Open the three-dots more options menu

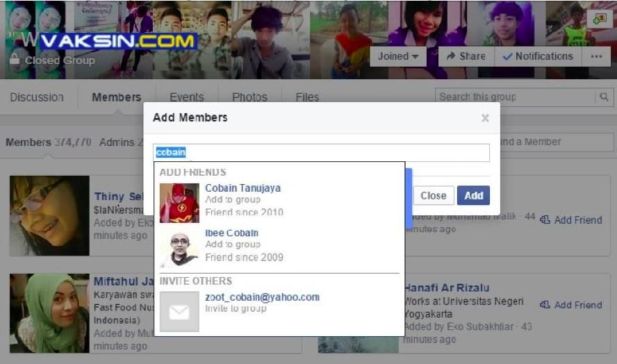(x=596, y=56)
